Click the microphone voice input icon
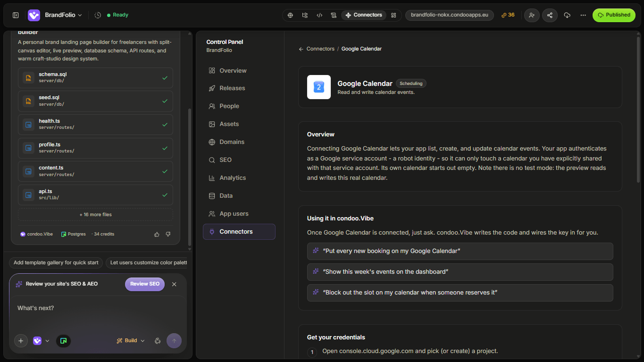 pyautogui.click(x=158, y=341)
